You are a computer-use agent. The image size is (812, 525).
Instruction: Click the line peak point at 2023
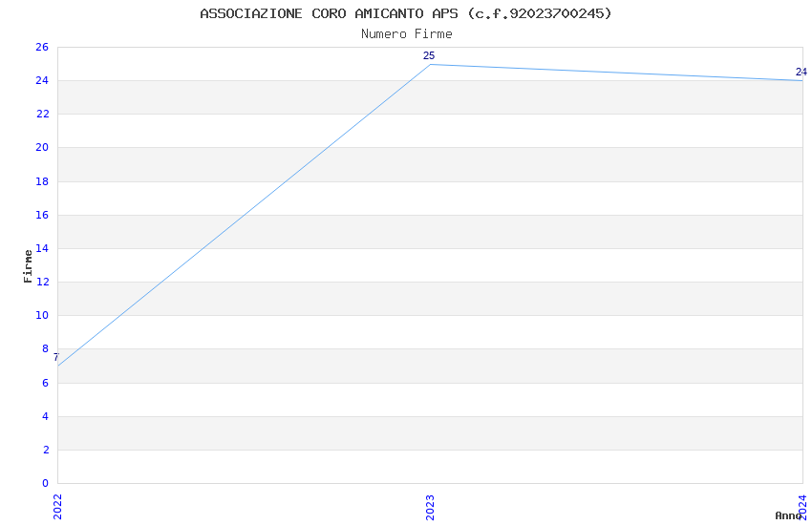(430, 64)
